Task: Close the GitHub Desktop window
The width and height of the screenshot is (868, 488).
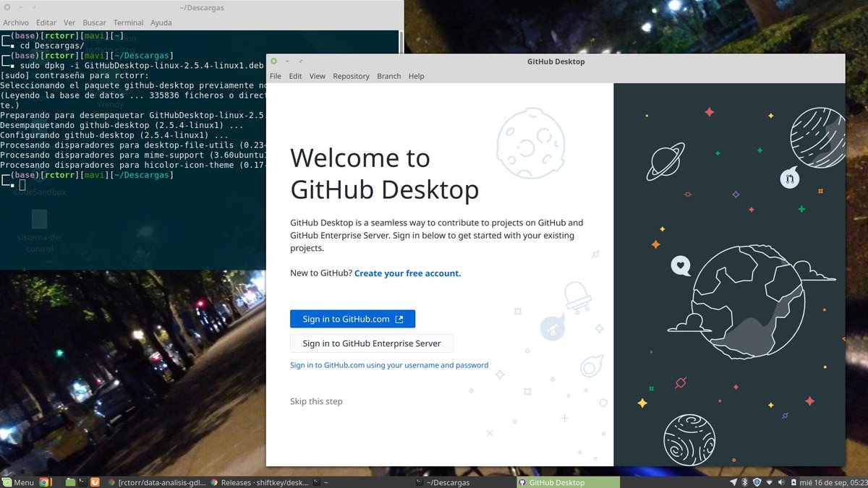Action: point(273,61)
